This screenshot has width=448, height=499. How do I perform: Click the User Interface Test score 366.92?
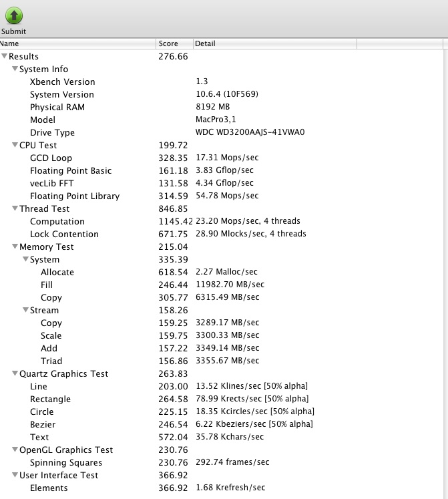coord(173,475)
